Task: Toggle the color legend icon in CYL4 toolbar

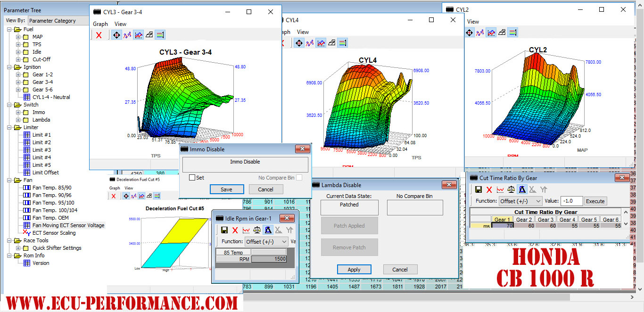Action: [x=343, y=43]
